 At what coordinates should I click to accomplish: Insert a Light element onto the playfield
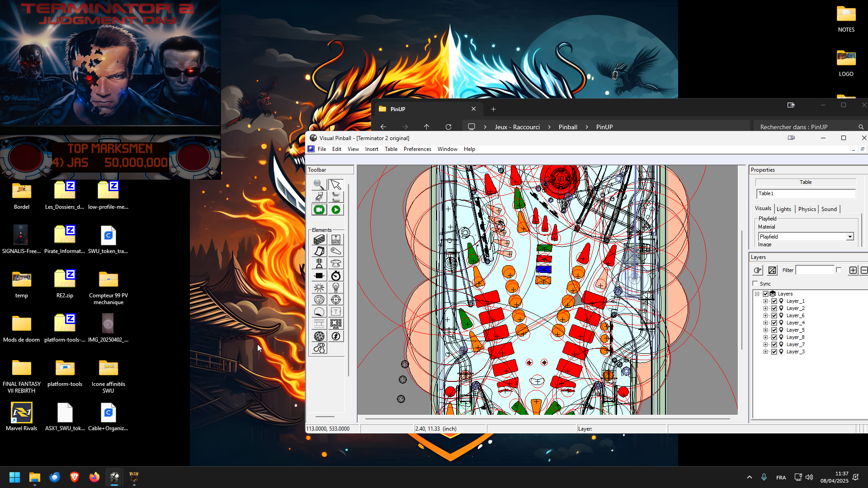pos(336,287)
